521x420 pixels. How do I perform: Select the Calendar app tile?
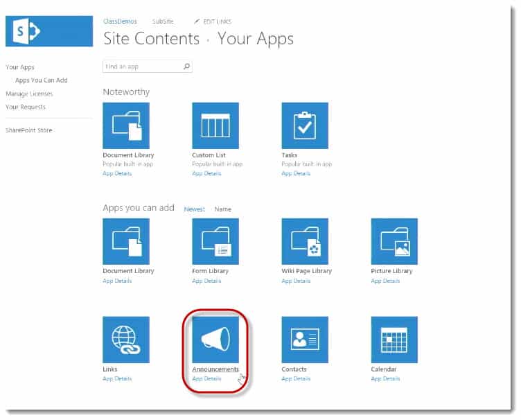(x=394, y=339)
